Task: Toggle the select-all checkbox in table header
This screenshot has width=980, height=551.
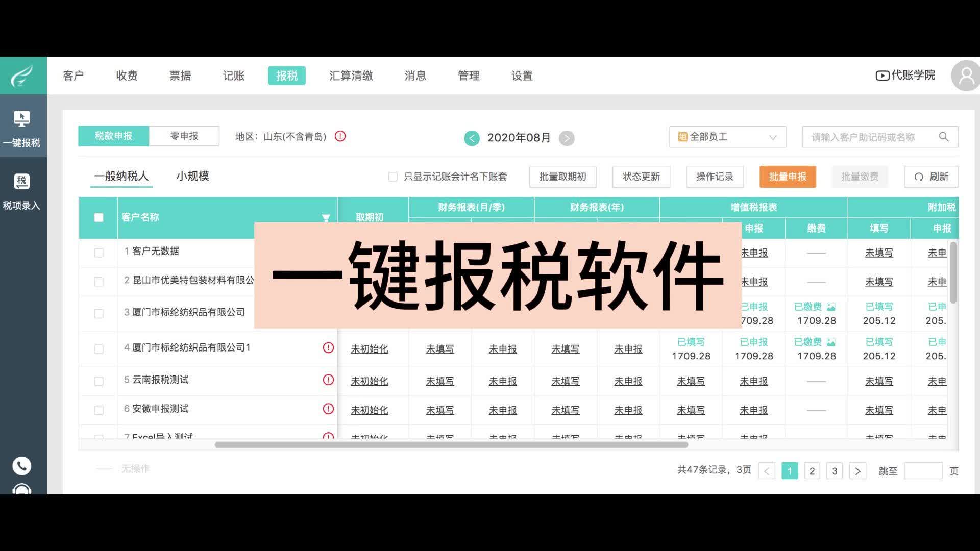Action: point(98,217)
